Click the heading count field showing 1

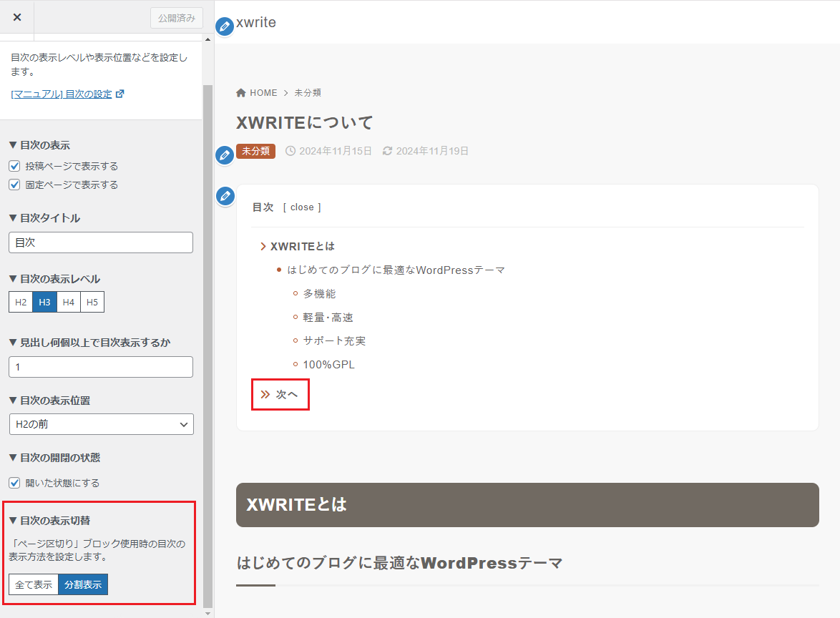(x=101, y=367)
